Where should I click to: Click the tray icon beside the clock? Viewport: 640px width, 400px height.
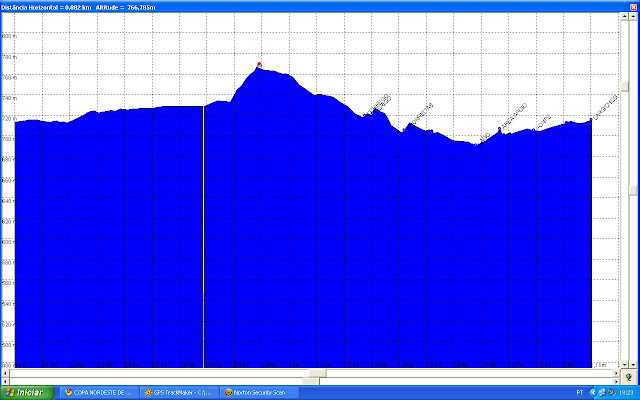[x=611, y=393]
